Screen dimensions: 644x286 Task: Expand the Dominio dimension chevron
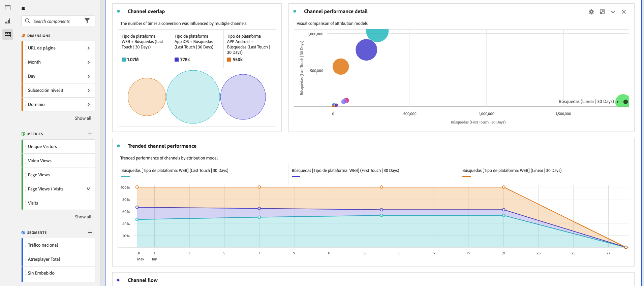(x=89, y=105)
